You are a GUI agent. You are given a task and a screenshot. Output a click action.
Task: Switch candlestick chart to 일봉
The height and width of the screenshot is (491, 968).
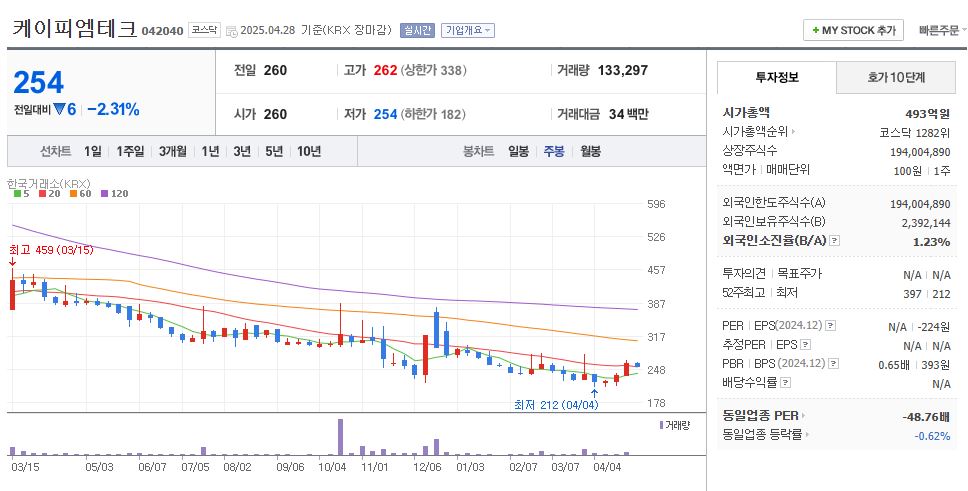(x=519, y=151)
